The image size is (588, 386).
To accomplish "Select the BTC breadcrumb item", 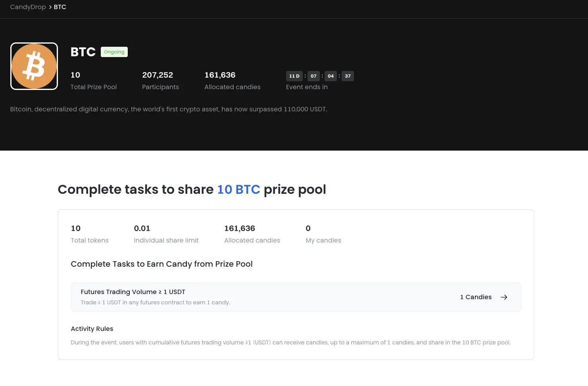I will [60, 7].
